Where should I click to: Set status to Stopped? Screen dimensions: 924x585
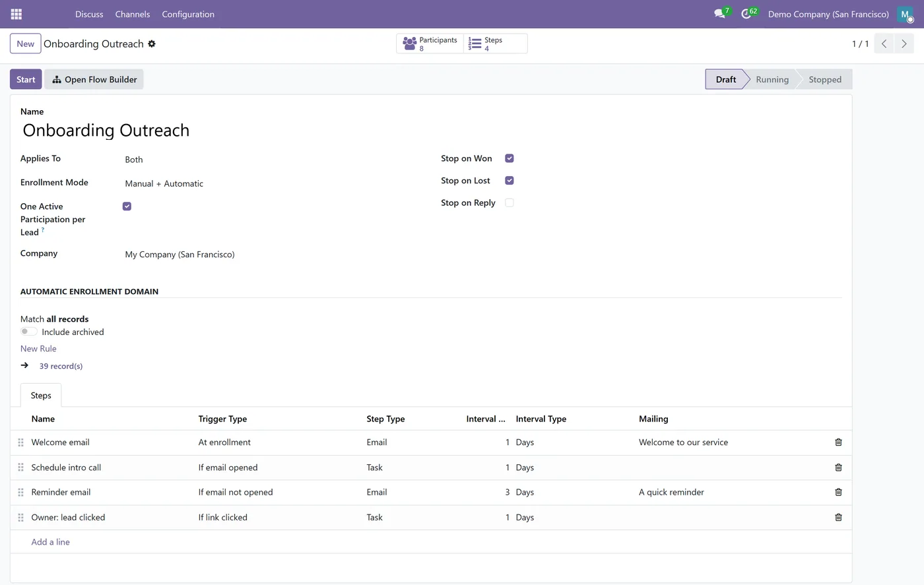[x=825, y=79]
